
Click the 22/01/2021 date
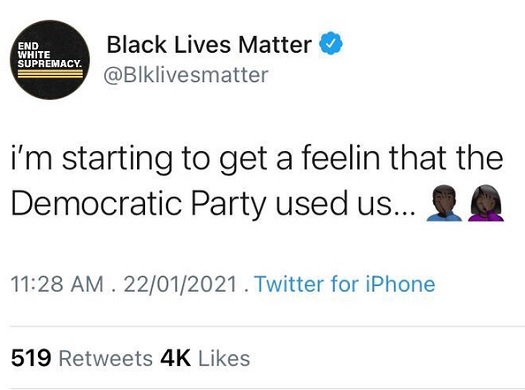point(180,284)
